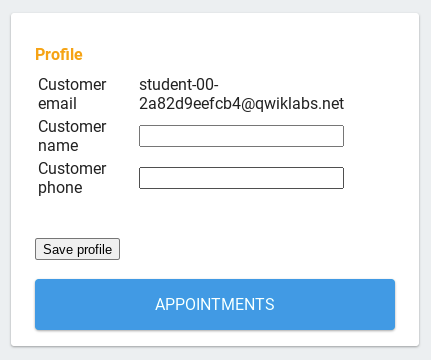The image size is (431, 360).
Task: Place cursor in the empty name box
Action: [x=241, y=136]
